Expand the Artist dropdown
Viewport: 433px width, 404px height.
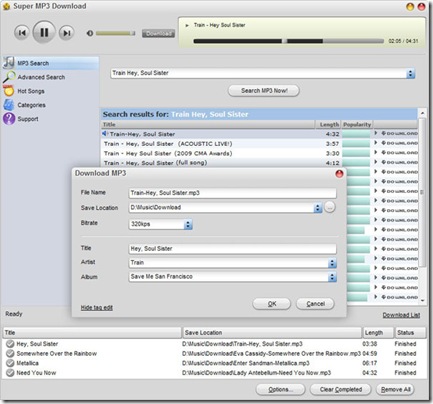(332, 263)
